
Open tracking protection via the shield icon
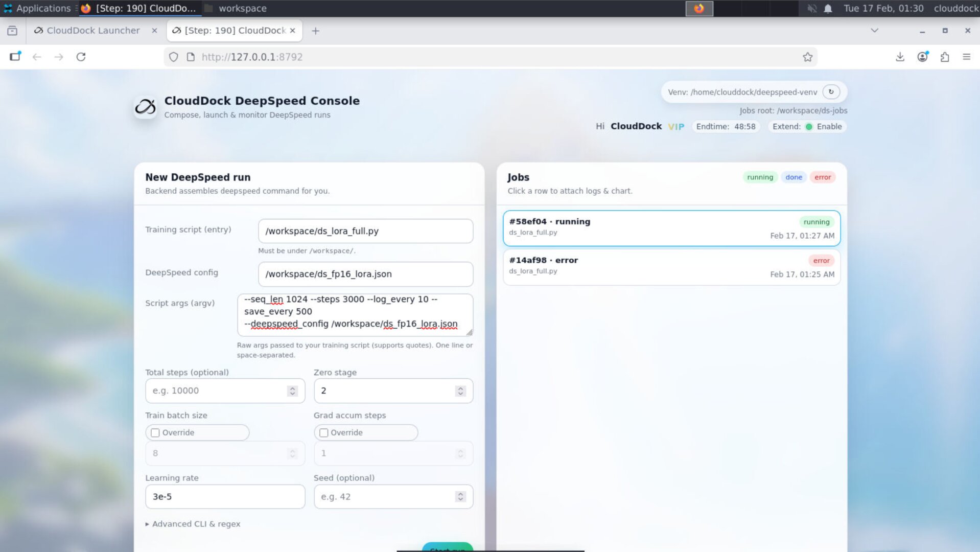coord(173,57)
